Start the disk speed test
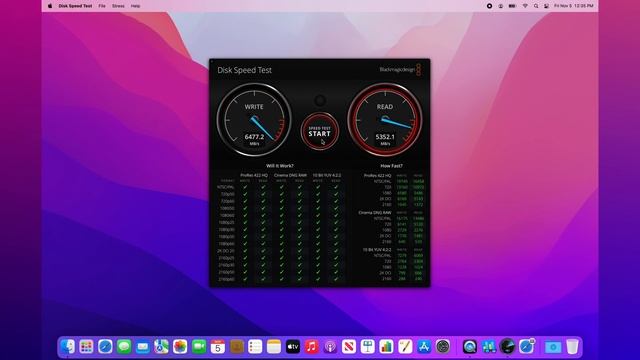The width and height of the screenshot is (640, 360). click(x=320, y=131)
